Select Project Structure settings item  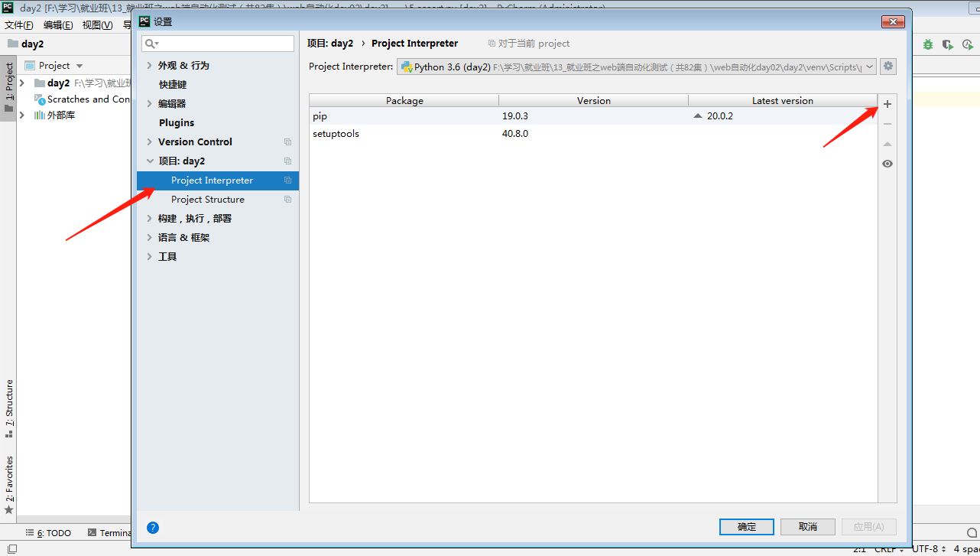208,200
